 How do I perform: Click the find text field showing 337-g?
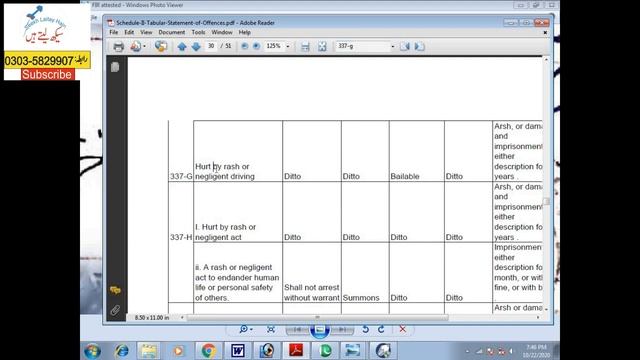pyautogui.click(x=362, y=46)
